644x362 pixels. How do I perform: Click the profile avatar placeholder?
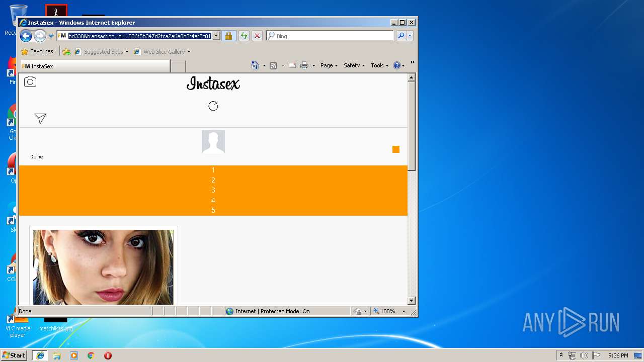(213, 142)
